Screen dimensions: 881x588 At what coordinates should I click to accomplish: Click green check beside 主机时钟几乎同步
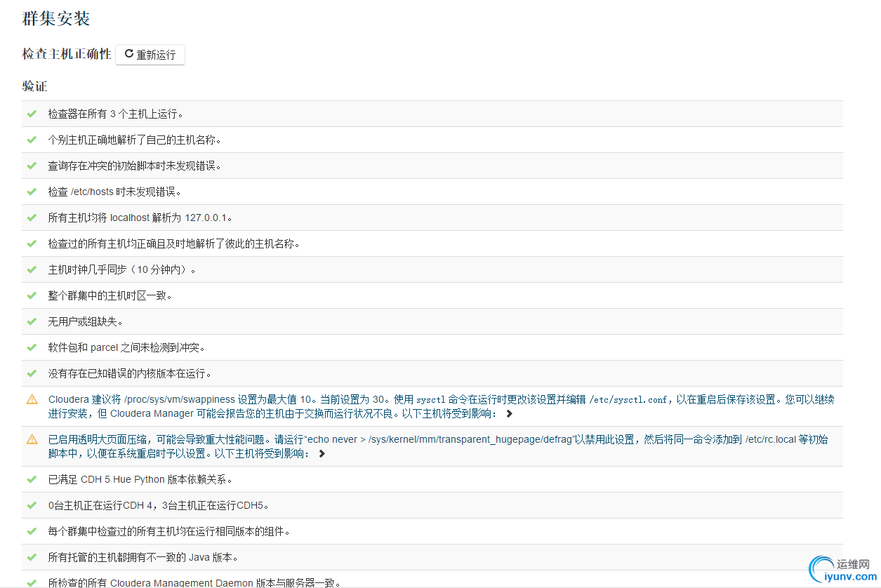pyautogui.click(x=32, y=269)
